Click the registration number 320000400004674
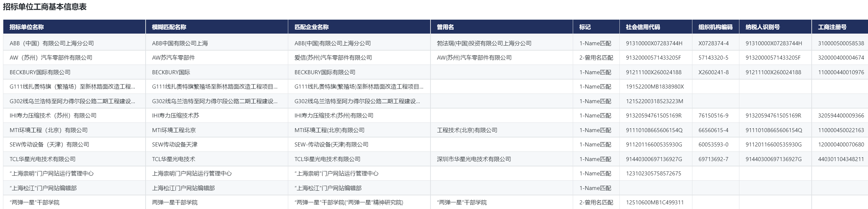This screenshot has height=209, width=868. tap(841, 58)
